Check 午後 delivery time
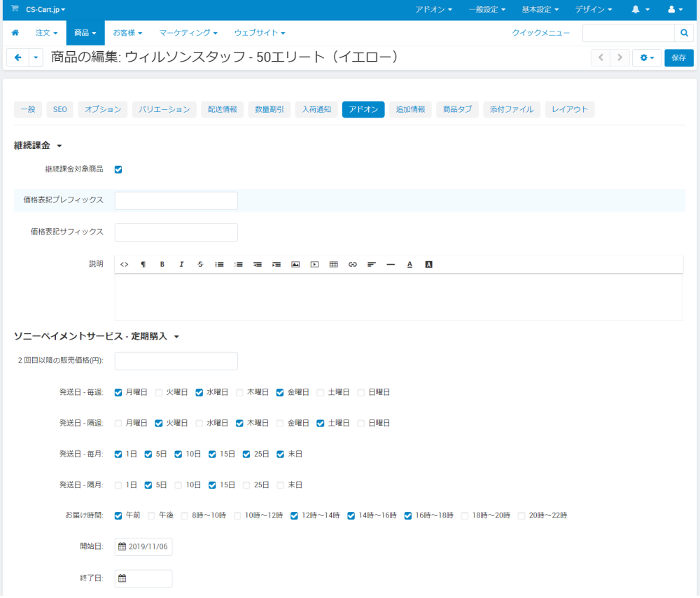700x598 pixels. pyautogui.click(x=151, y=516)
